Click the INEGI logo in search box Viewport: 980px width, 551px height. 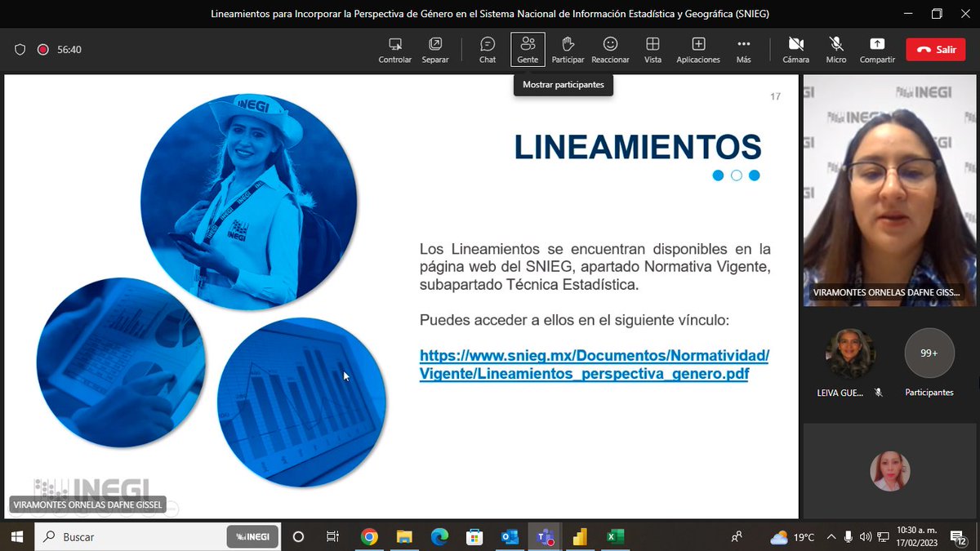click(252, 536)
